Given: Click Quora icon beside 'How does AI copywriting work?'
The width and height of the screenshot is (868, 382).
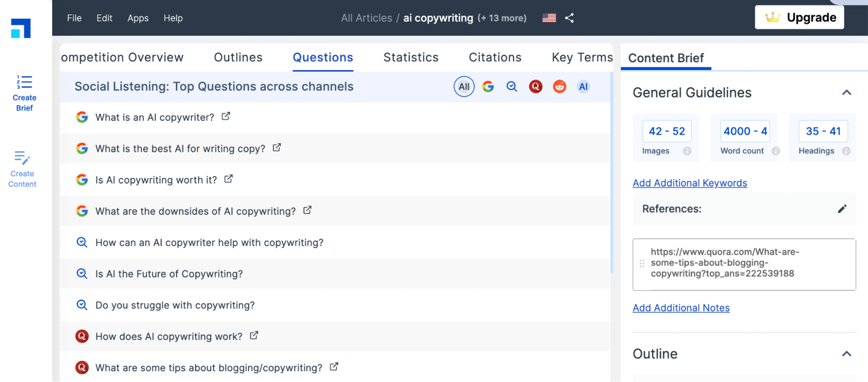Looking at the screenshot, I should (82, 336).
